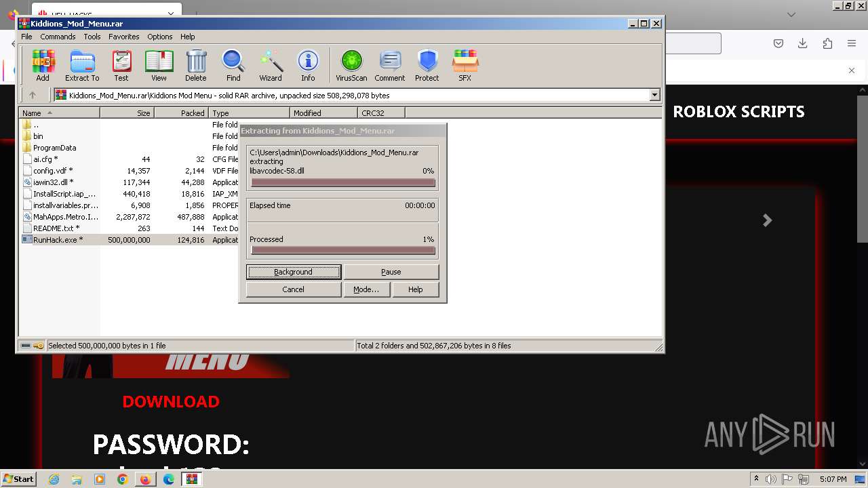
Task: Dismiss the Firefox notification bar
Action: click(852, 70)
